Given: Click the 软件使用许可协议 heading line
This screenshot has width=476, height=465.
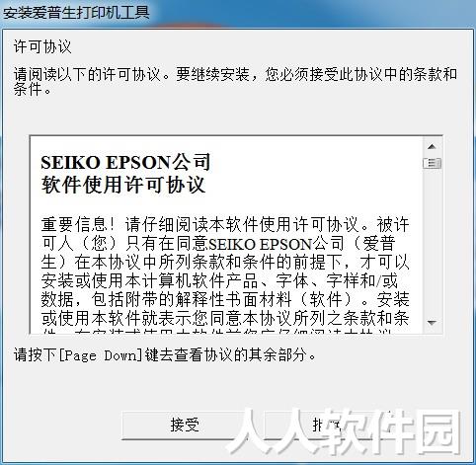Looking at the screenshot, I should click(x=123, y=185).
